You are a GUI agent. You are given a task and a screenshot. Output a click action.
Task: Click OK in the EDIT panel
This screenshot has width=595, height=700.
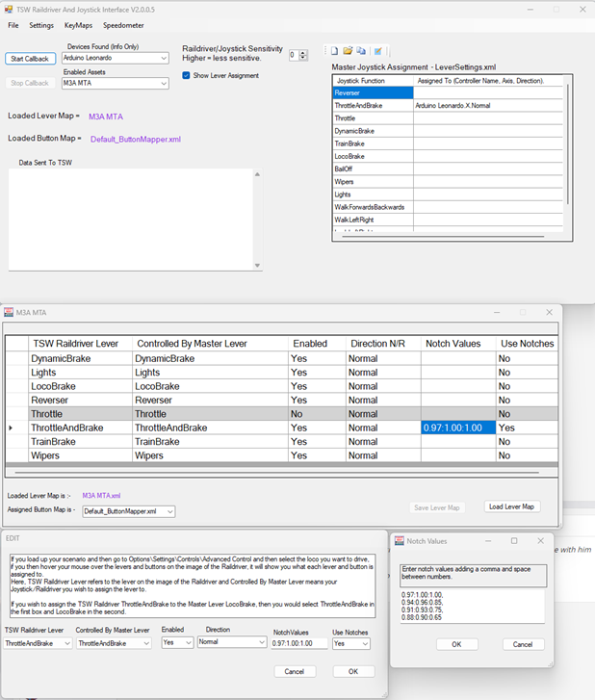pyautogui.click(x=353, y=671)
